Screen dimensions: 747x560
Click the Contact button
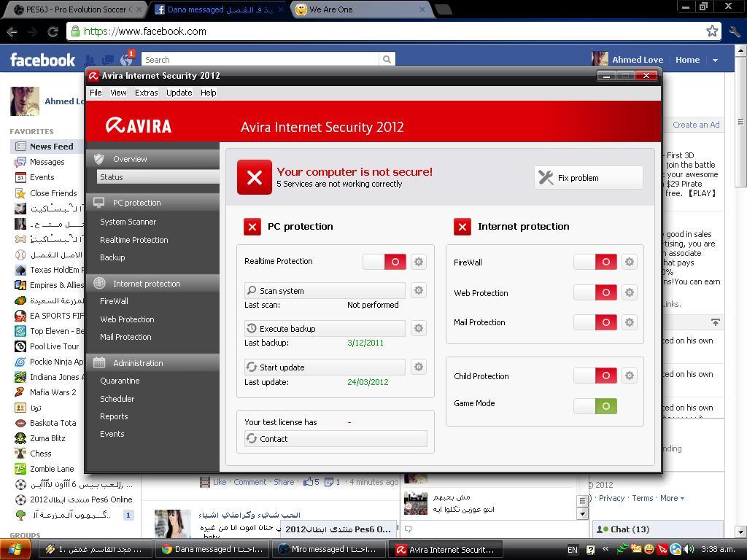point(336,438)
